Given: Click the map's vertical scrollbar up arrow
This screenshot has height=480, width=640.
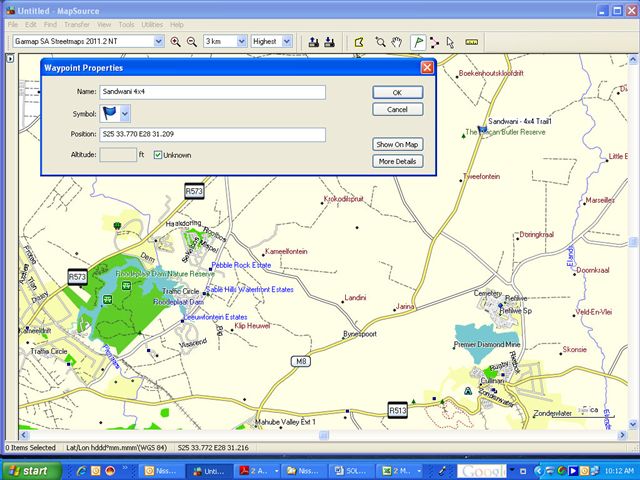Looking at the screenshot, I should click(633, 60).
